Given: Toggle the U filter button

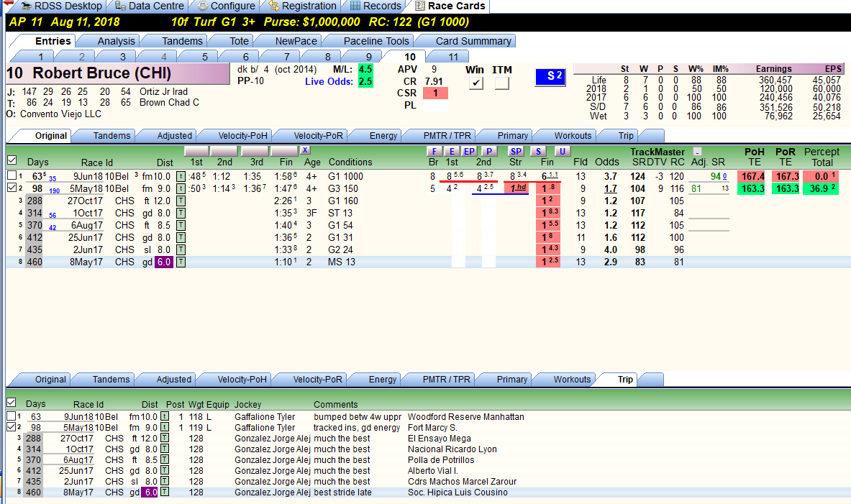Looking at the screenshot, I should pos(563,152).
